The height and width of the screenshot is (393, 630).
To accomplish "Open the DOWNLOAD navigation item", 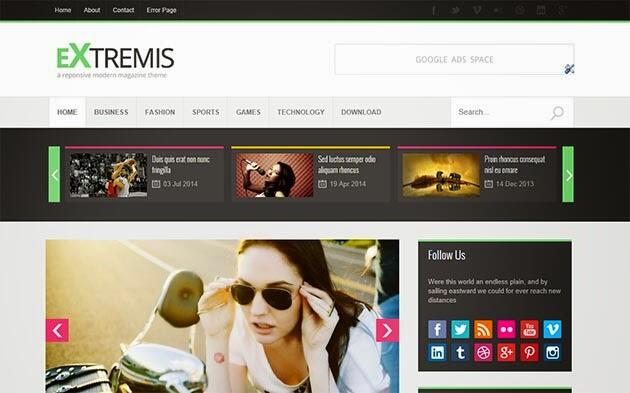I will click(361, 112).
